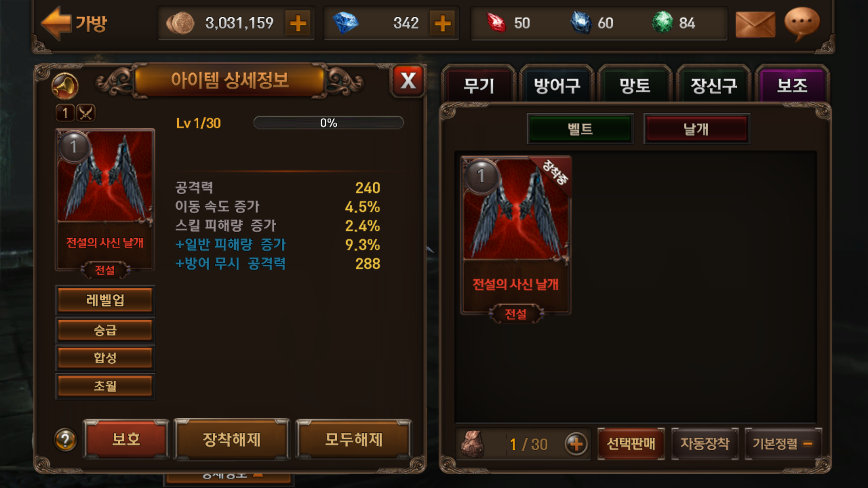
Task: Toggle the 날개 filter
Action: (696, 129)
